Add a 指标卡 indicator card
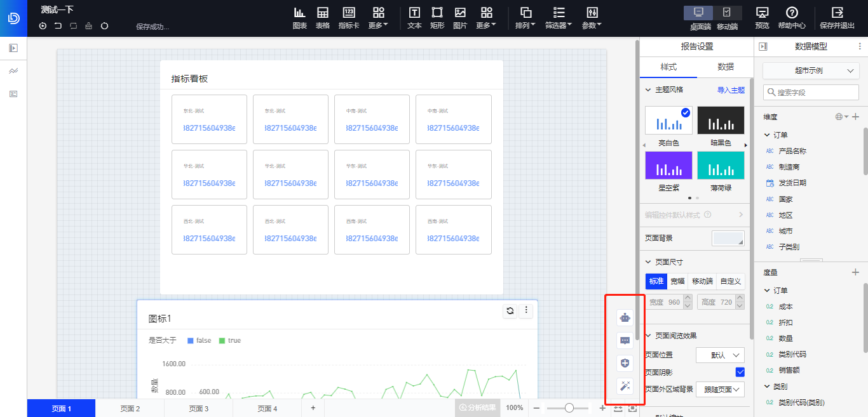 coord(349,18)
